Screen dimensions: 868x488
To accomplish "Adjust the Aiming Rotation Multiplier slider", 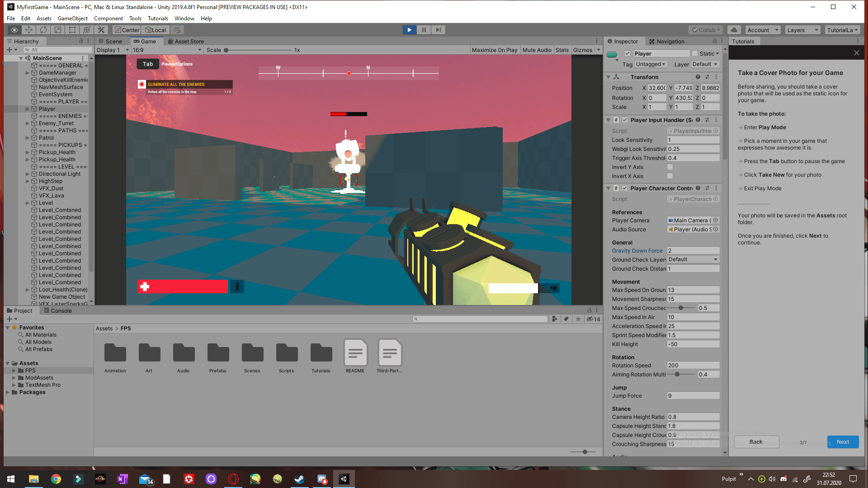I will tap(677, 375).
